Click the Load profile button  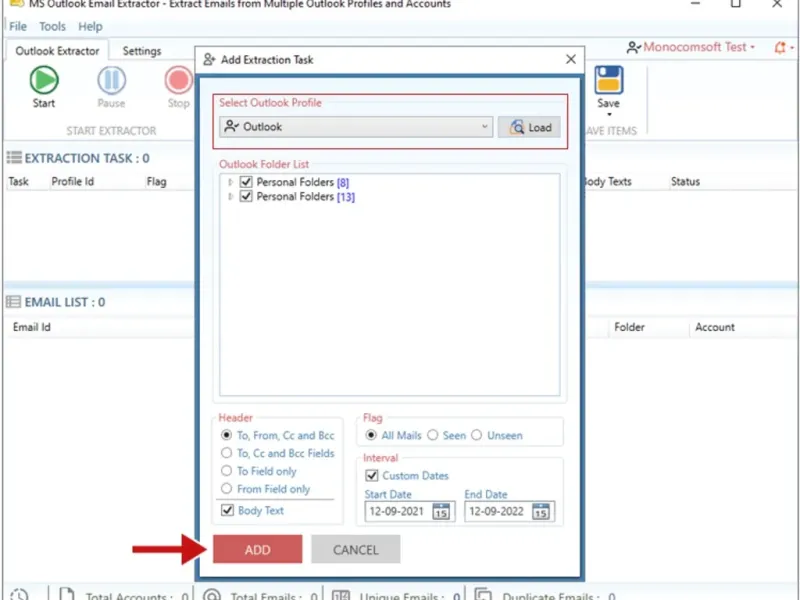(x=529, y=127)
